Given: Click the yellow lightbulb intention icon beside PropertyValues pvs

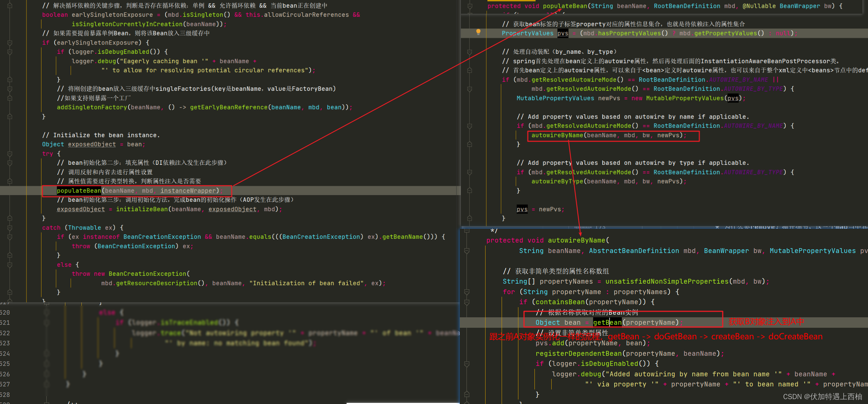Looking at the screenshot, I should coord(478,32).
